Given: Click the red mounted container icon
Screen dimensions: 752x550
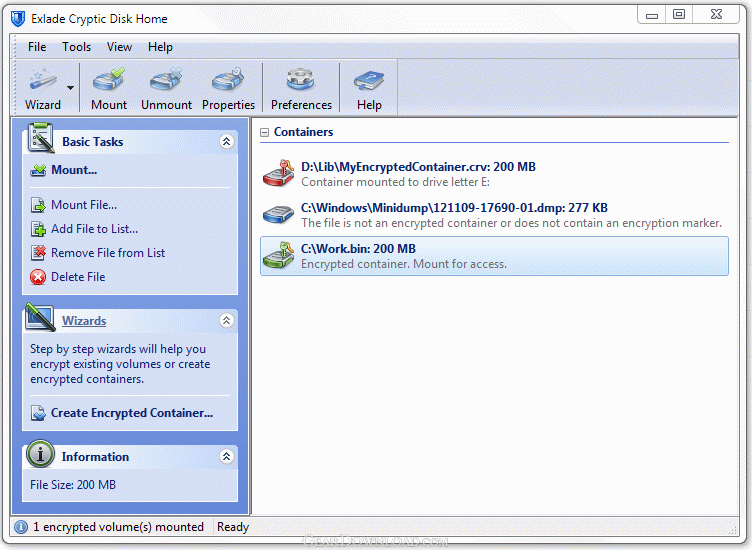Looking at the screenshot, I should 279,173.
